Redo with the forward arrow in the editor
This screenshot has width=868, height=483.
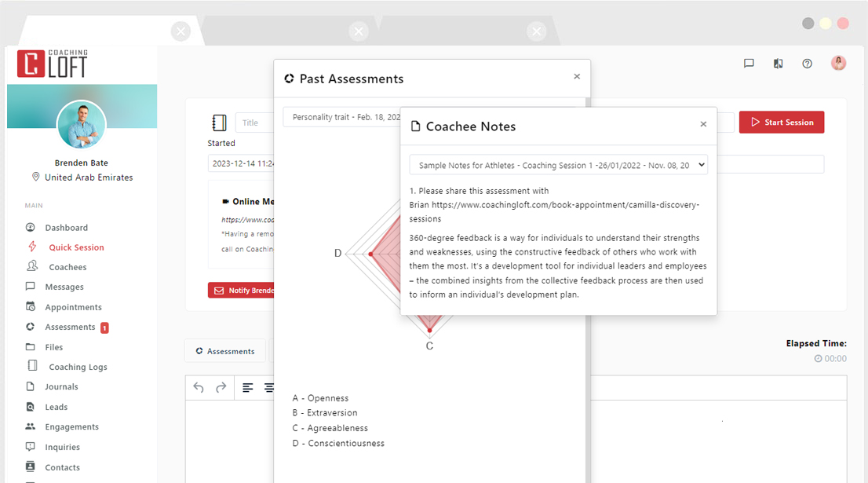point(221,387)
